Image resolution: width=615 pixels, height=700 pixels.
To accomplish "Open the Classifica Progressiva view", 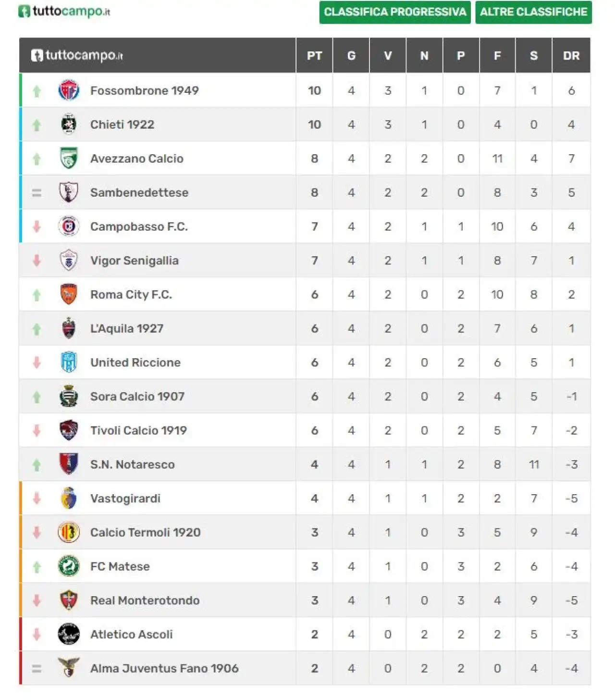I will 395,12.
